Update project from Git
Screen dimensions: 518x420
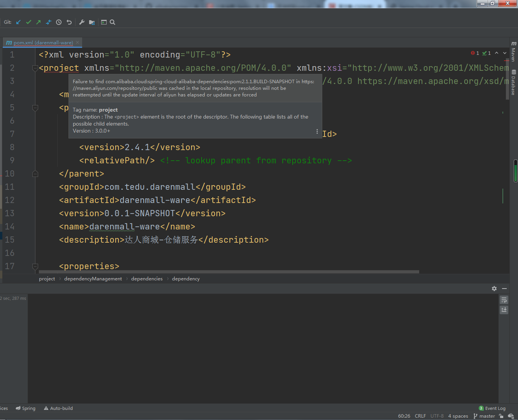coord(18,22)
